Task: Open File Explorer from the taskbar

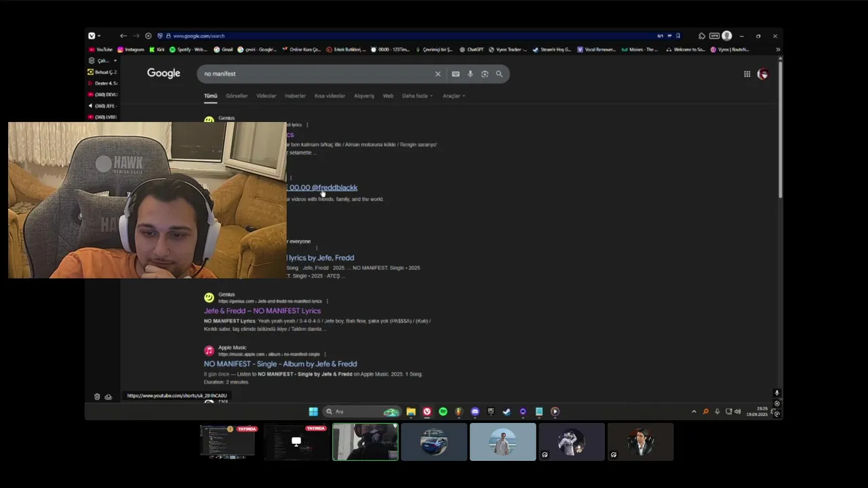Action: click(x=411, y=411)
